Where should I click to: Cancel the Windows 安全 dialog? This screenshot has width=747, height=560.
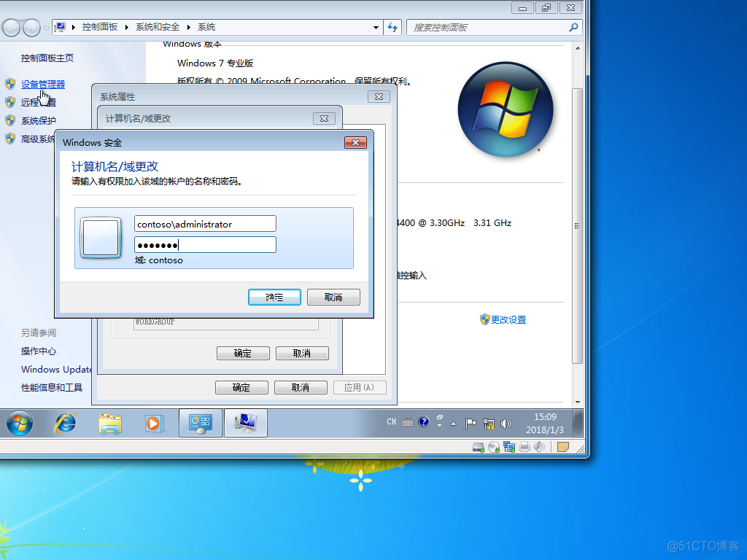click(333, 297)
